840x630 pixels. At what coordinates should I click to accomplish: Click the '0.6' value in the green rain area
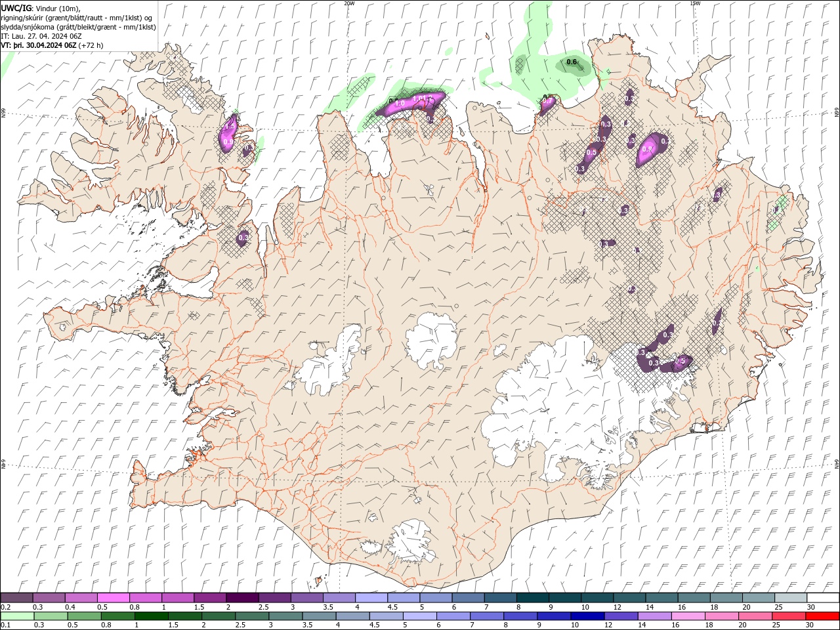572,62
